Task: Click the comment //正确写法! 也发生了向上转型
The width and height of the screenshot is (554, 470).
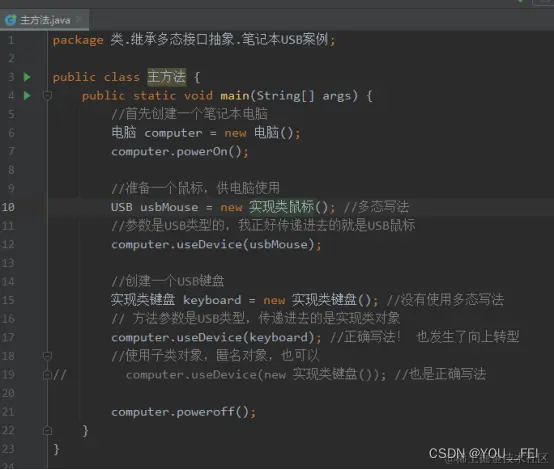Action: (x=424, y=337)
